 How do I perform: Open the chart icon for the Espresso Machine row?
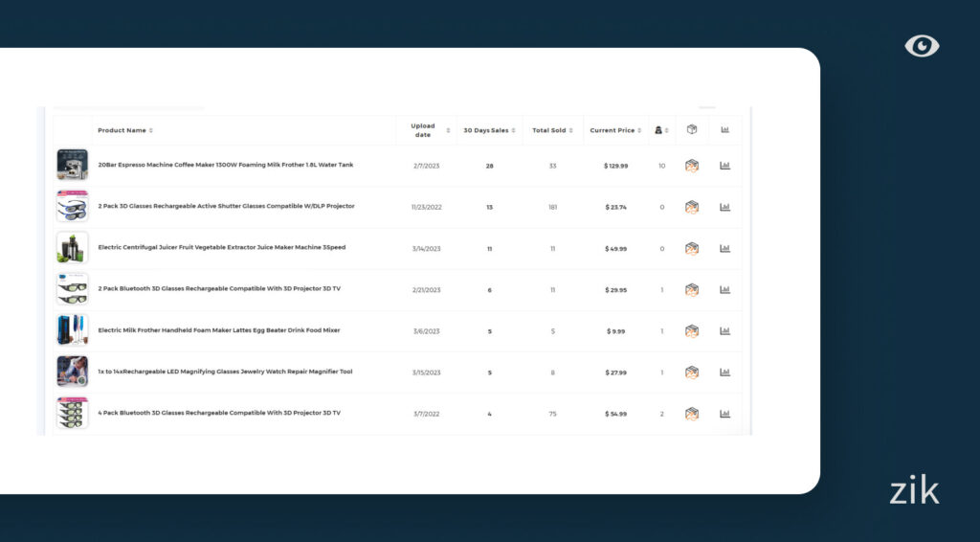(x=724, y=166)
